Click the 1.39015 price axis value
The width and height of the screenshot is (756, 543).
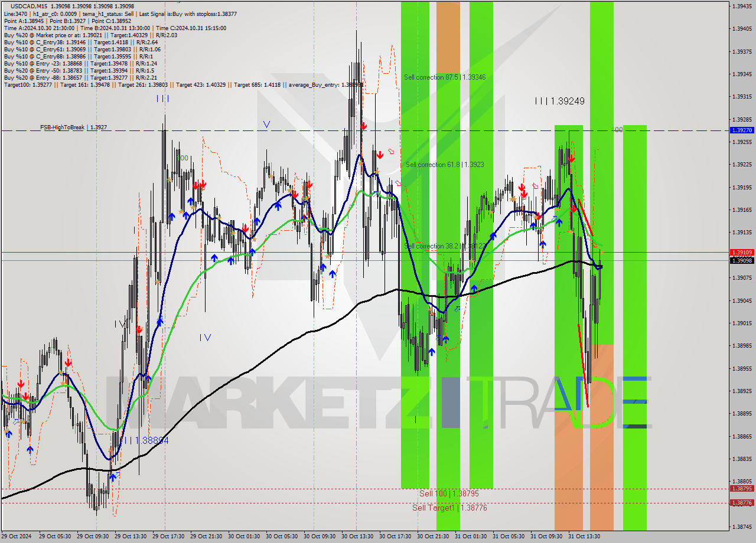click(x=741, y=323)
